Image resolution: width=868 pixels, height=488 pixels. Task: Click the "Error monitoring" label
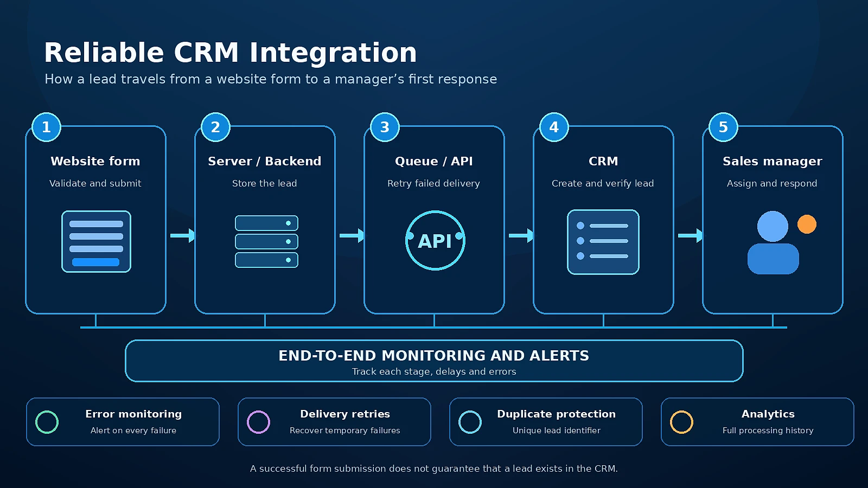click(133, 414)
